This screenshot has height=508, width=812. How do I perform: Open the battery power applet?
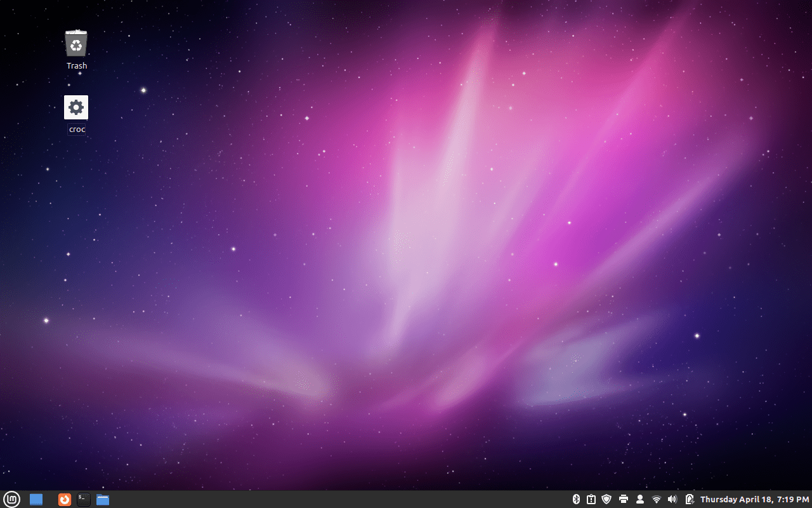coord(689,499)
